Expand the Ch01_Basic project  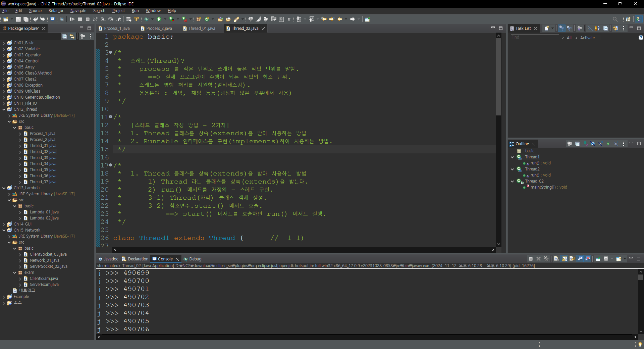(x=4, y=43)
